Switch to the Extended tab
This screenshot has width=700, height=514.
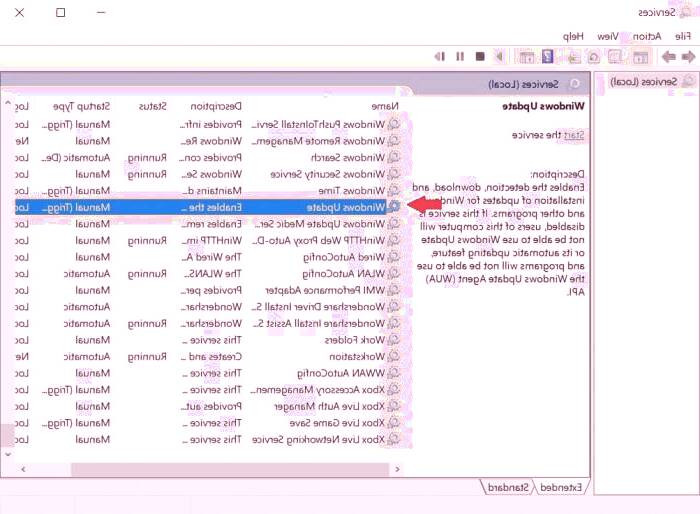(561, 487)
